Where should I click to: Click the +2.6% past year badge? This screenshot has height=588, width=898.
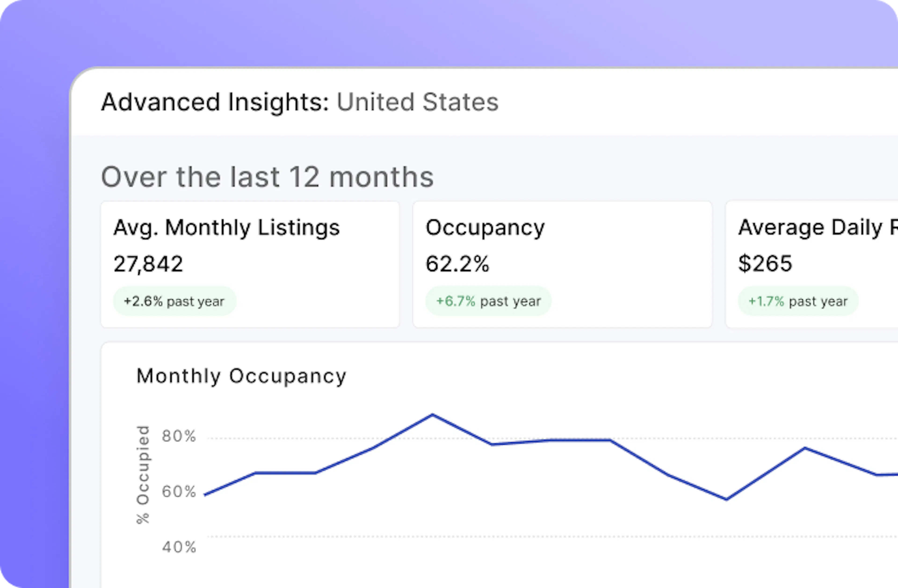pos(175,301)
